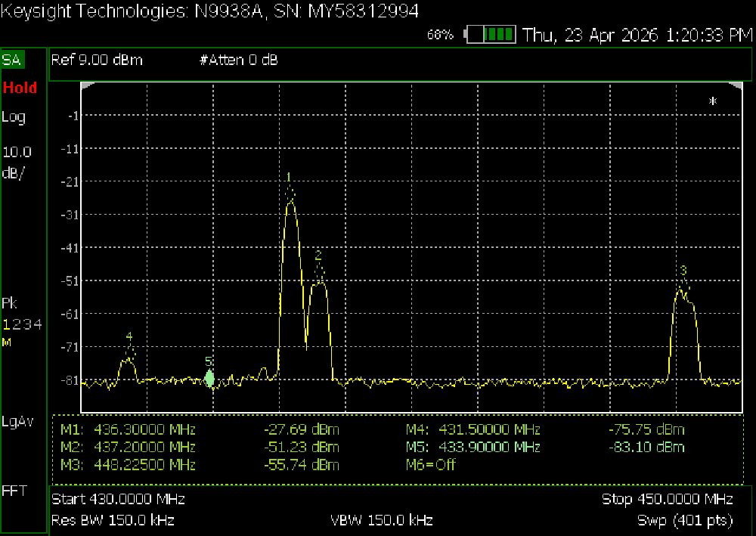Click the Res BW 150.0 kHz value
The image size is (756, 536).
113,521
